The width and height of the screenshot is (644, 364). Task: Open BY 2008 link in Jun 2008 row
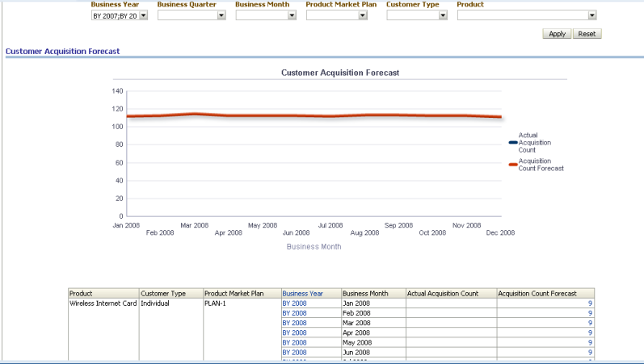294,353
